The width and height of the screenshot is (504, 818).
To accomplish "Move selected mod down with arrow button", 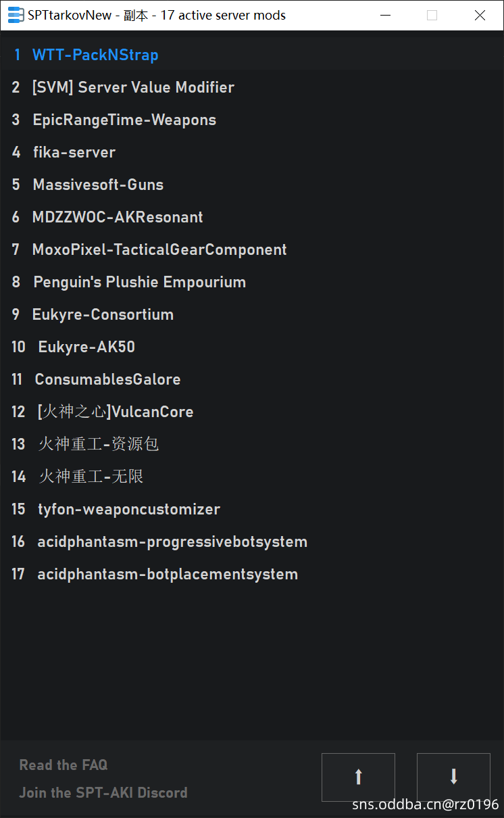I will [453, 777].
